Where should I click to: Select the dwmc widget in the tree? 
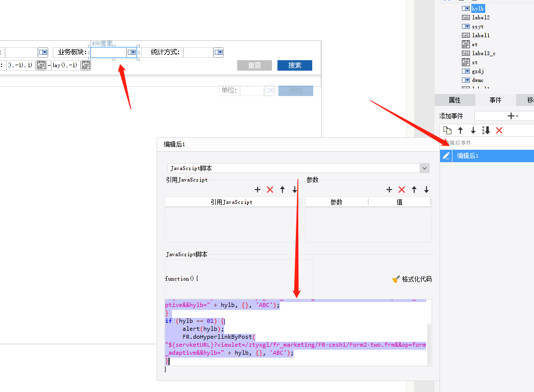click(477, 80)
